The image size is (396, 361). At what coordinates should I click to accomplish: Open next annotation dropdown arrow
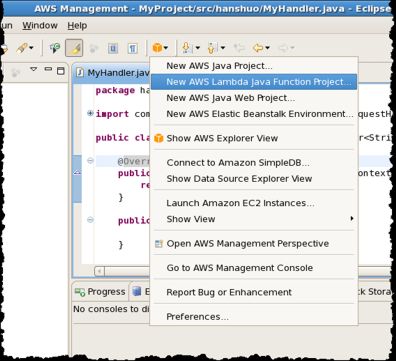tap(198, 48)
